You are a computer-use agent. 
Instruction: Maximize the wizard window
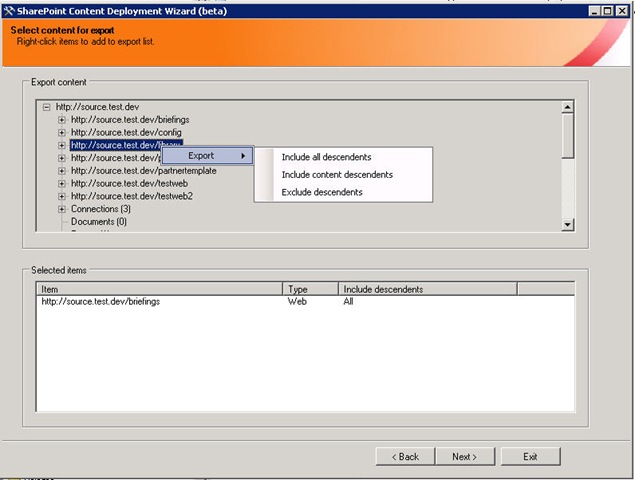coord(607,11)
